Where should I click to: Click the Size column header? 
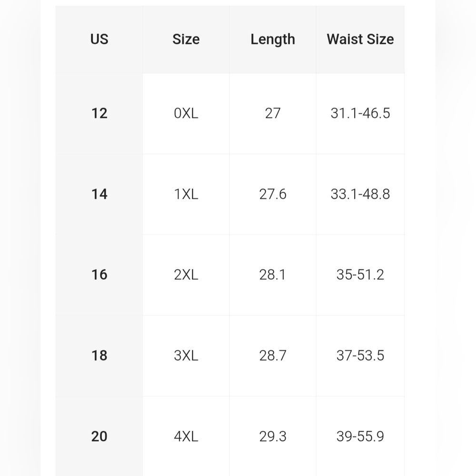[x=186, y=39]
